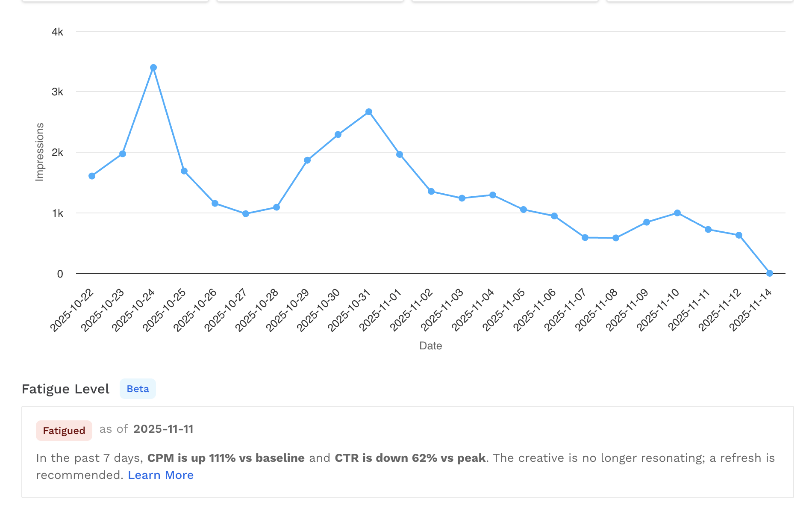This screenshot has width=812, height=520.
Task: Click the Date axis label
Action: pyautogui.click(x=431, y=346)
